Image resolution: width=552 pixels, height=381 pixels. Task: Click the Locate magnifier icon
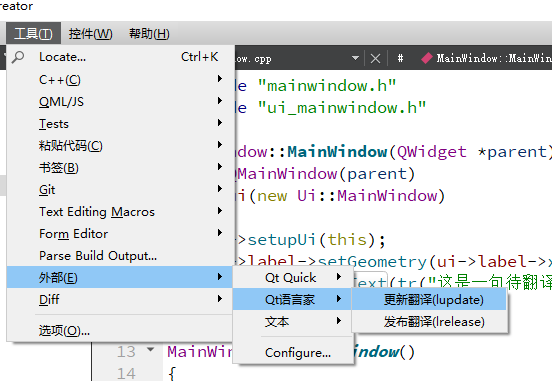[x=18, y=57]
